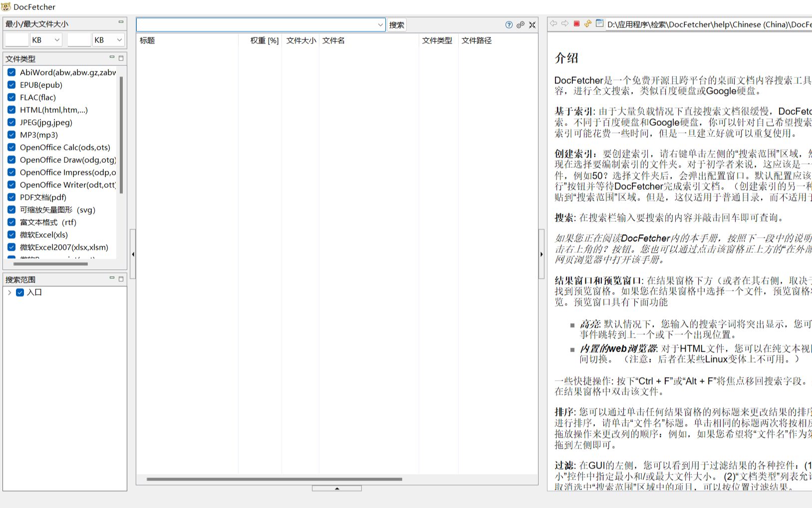Open preferences with the gears icon
Image resolution: width=812 pixels, height=508 pixels.
521,25
